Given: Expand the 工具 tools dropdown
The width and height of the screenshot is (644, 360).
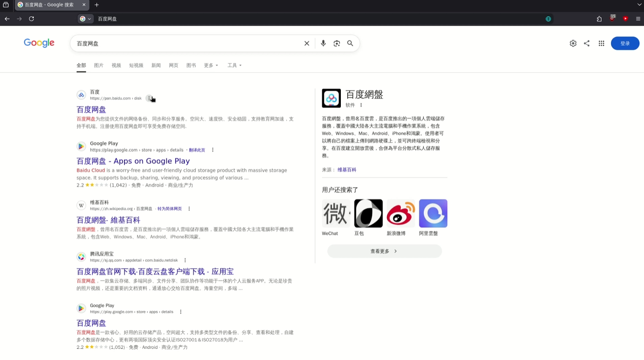Looking at the screenshot, I should pyautogui.click(x=234, y=65).
